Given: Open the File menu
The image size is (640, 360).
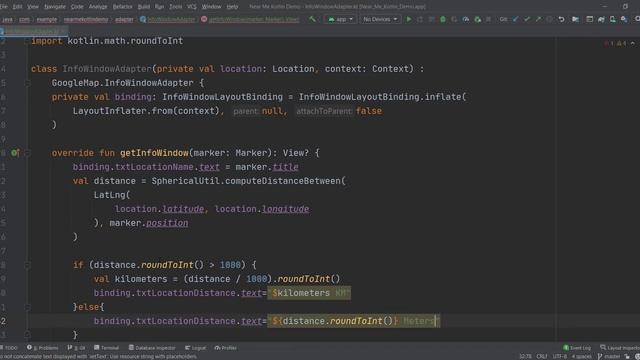Looking at the screenshot, I should (x=3, y=7).
